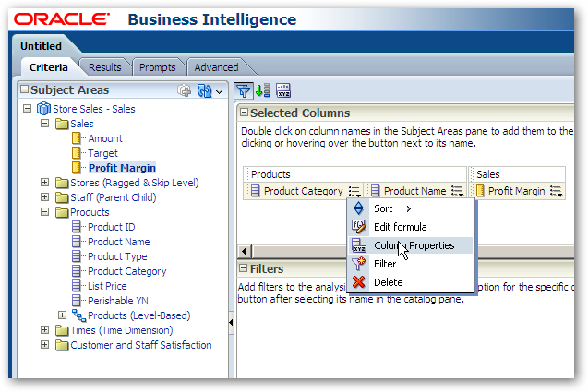Click the filter funnel toolbar icon

point(244,90)
